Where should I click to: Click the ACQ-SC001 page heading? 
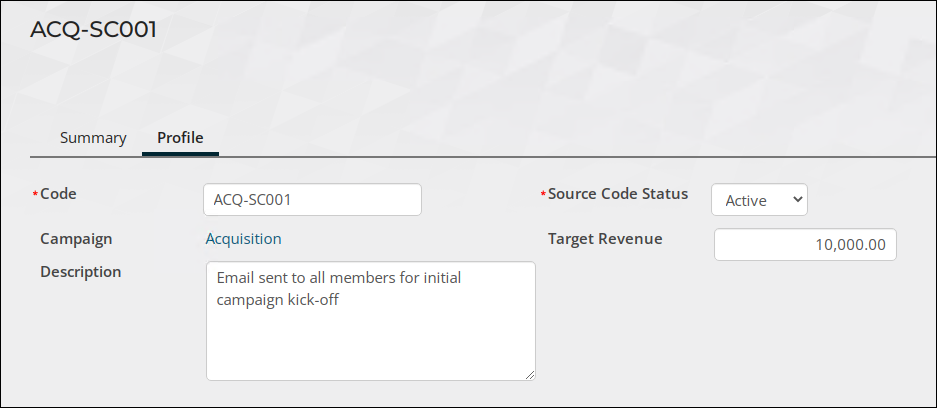[x=93, y=29]
